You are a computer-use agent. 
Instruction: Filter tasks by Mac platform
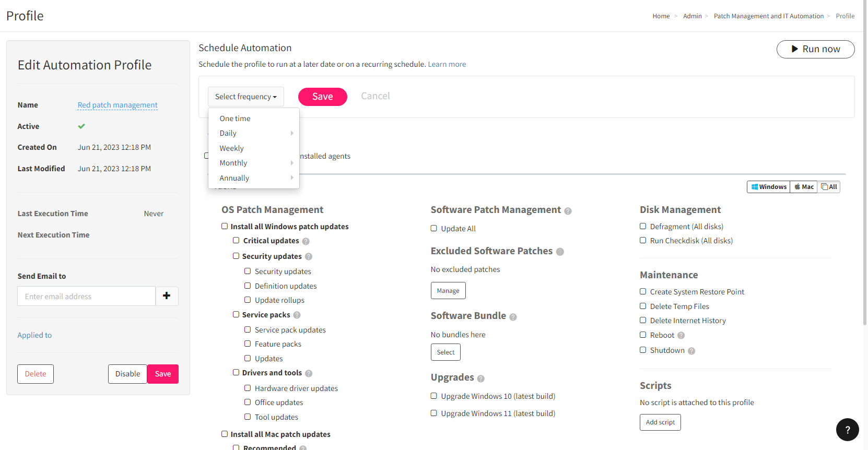tap(804, 187)
